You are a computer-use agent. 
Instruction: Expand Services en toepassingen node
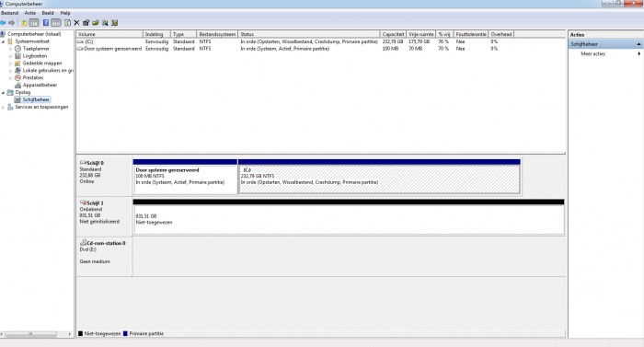click(x=4, y=108)
